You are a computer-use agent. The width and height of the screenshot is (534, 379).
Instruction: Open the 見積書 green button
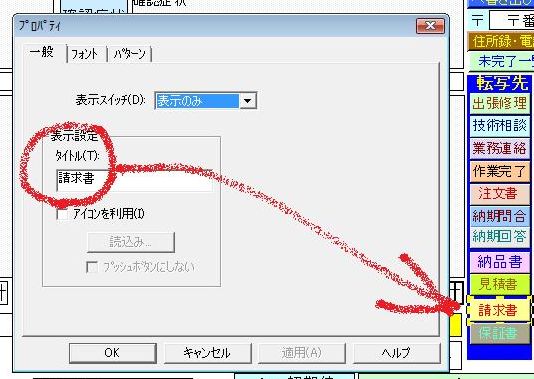pos(499,284)
